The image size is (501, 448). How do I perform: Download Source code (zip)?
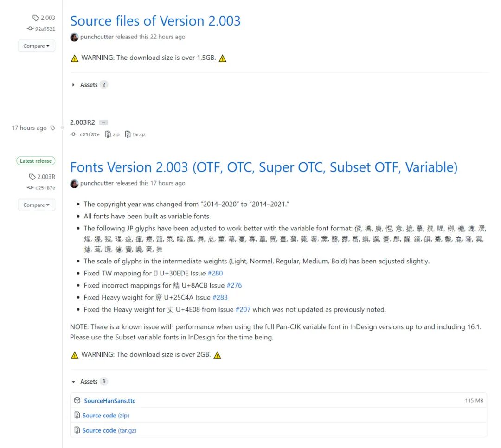coord(106,416)
